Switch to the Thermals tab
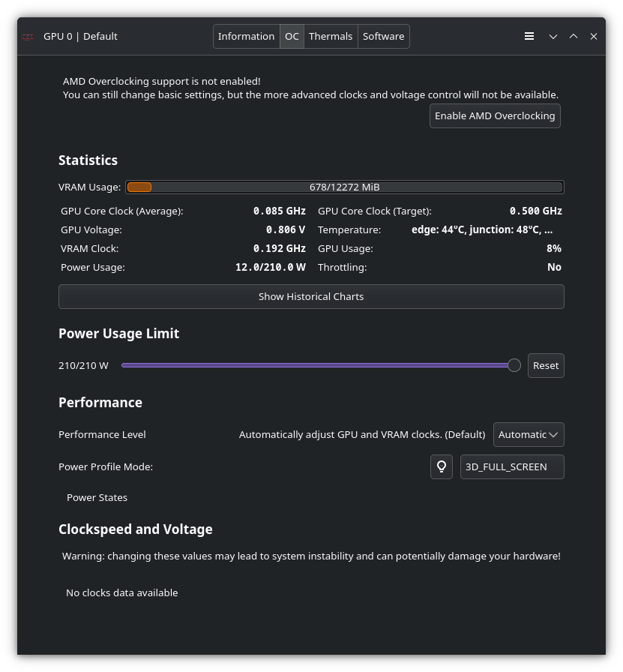 (331, 36)
